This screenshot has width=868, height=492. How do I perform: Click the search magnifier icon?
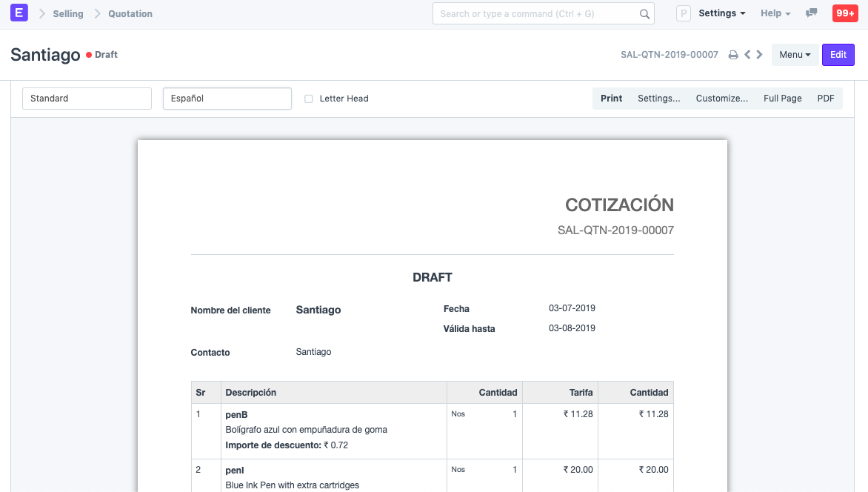tap(644, 14)
